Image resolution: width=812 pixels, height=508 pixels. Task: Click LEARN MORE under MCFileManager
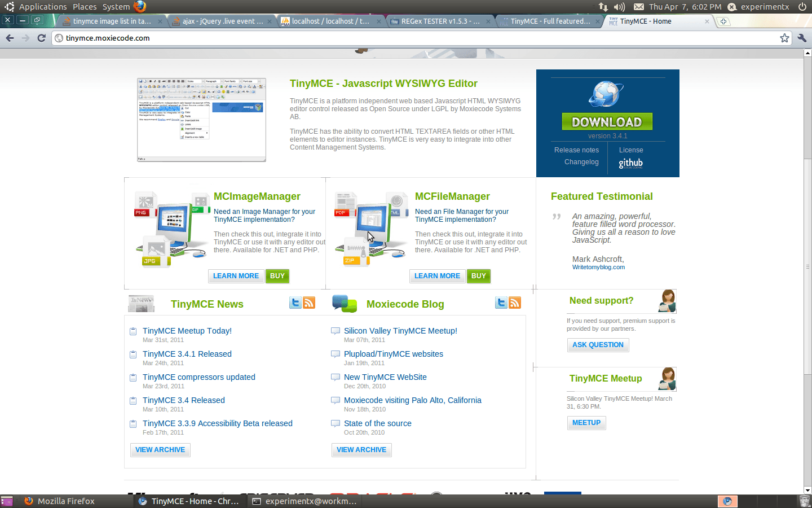437,276
